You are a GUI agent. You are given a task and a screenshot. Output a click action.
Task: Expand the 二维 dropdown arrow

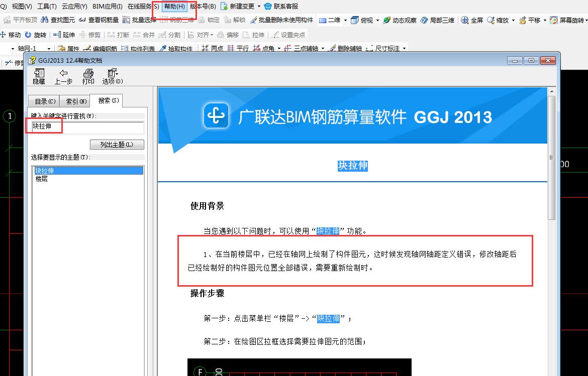coord(345,20)
